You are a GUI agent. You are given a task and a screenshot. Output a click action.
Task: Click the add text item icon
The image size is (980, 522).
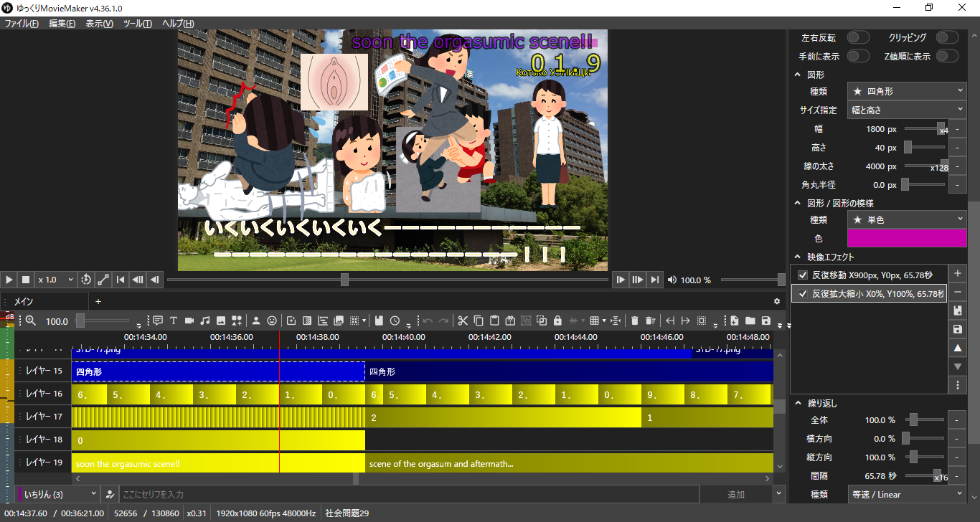[x=173, y=321]
